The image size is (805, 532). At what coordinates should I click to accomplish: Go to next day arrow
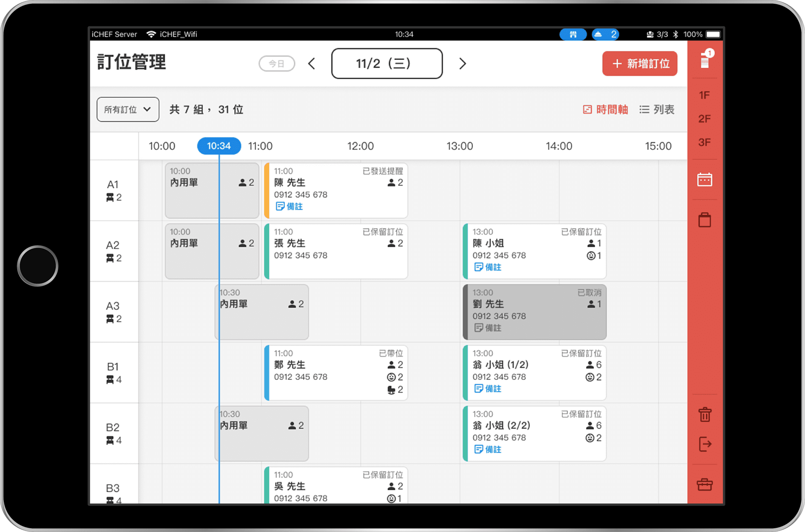tap(462, 64)
